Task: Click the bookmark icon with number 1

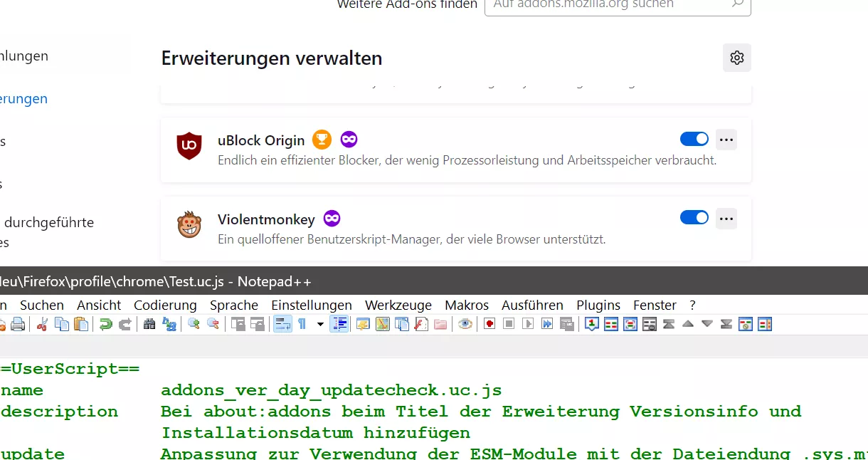Action: [592, 324]
